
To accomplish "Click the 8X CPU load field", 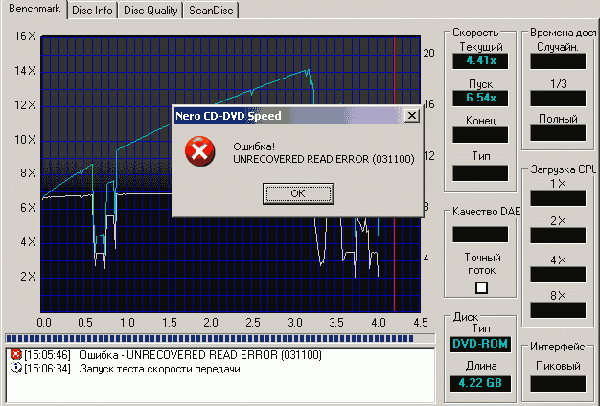I will [x=558, y=310].
